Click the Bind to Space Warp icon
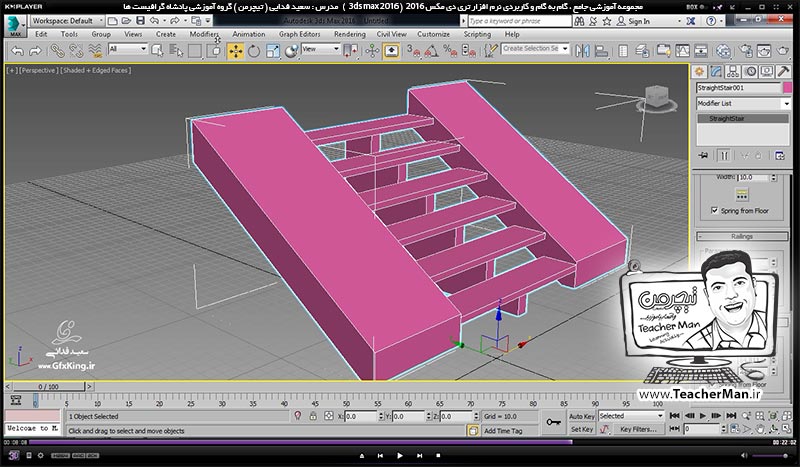The image size is (800, 467). click(95, 51)
